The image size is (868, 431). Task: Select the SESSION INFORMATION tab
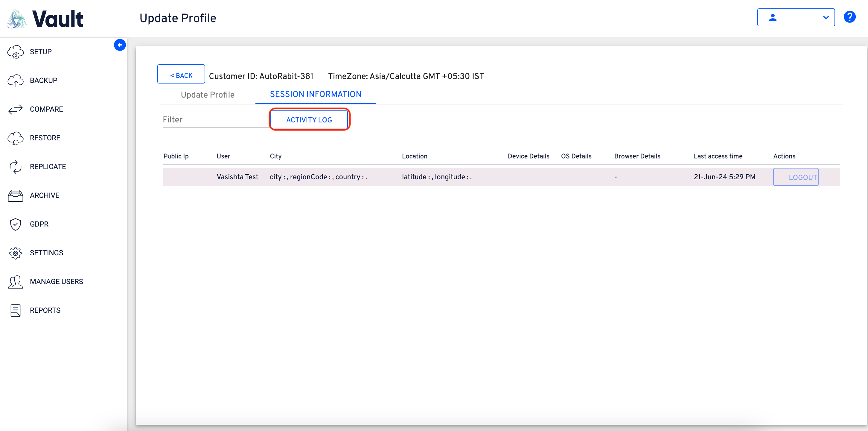point(315,94)
